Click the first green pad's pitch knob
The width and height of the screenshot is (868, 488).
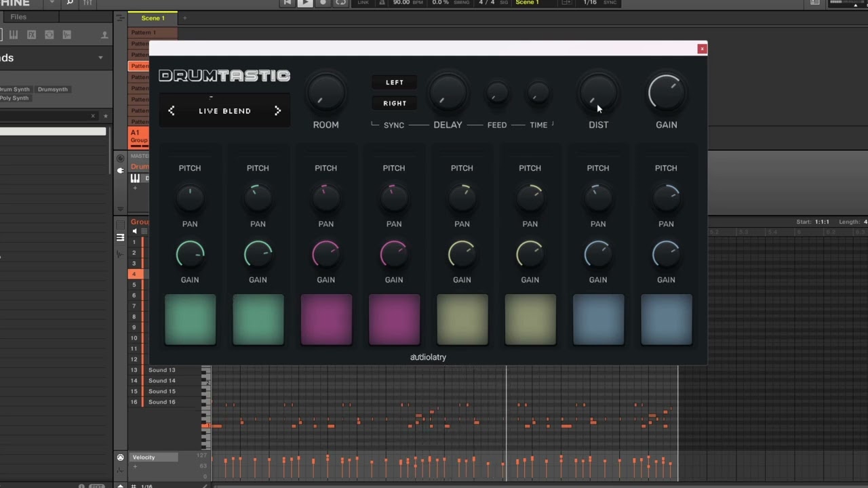(x=190, y=198)
